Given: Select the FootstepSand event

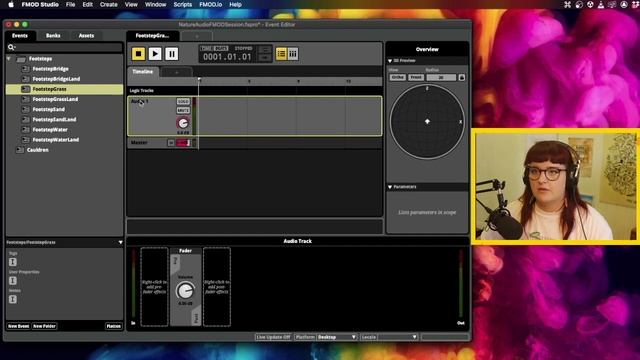Looking at the screenshot, I should click(49, 109).
